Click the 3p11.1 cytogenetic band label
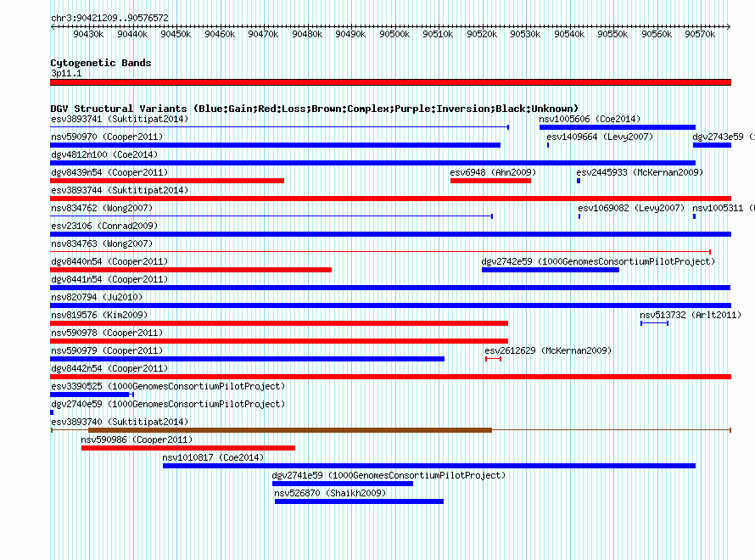755x560 pixels. coord(66,73)
